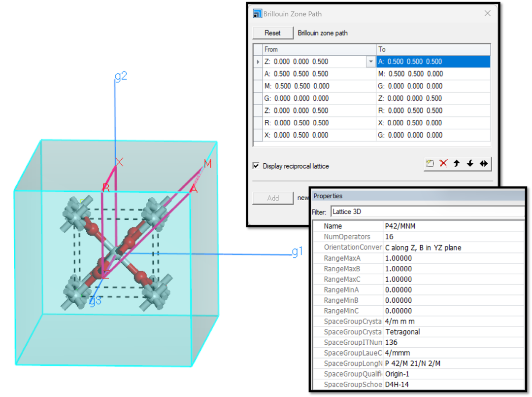Viewport: 532px width, 397px height.
Task: Click the g3 reciprocal axis label
Action: coord(96,300)
